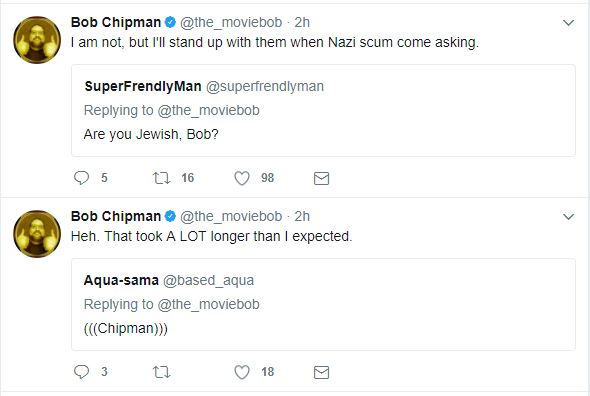590x396 pixels.
Task: Like the tweet with 18 likes
Action: pyautogui.click(x=242, y=372)
